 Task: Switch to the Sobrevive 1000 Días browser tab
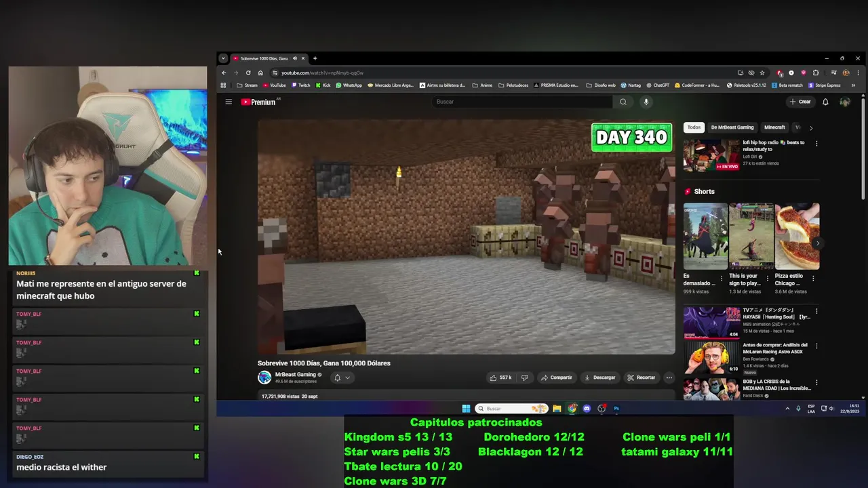(x=266, y=58)
